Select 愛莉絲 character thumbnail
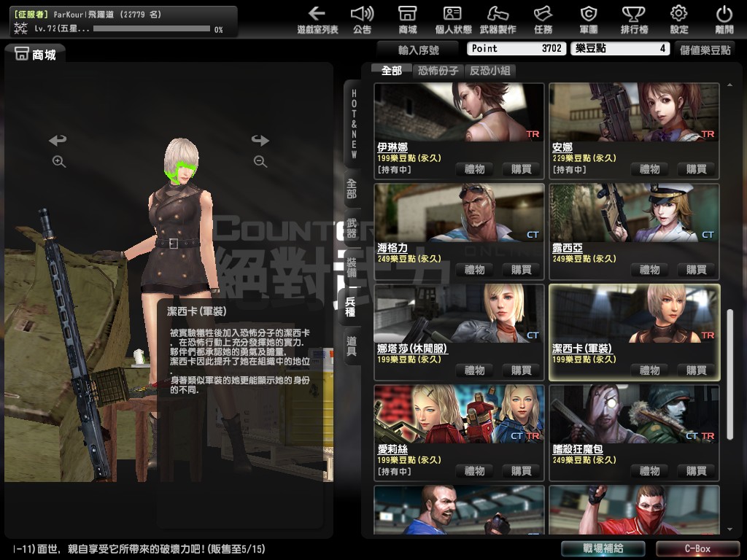 click(460, 414)
